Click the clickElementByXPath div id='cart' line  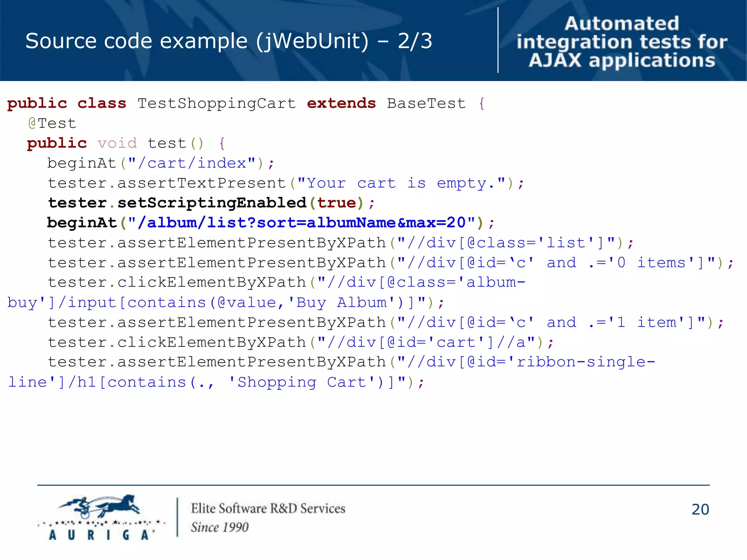pos(301,342)
